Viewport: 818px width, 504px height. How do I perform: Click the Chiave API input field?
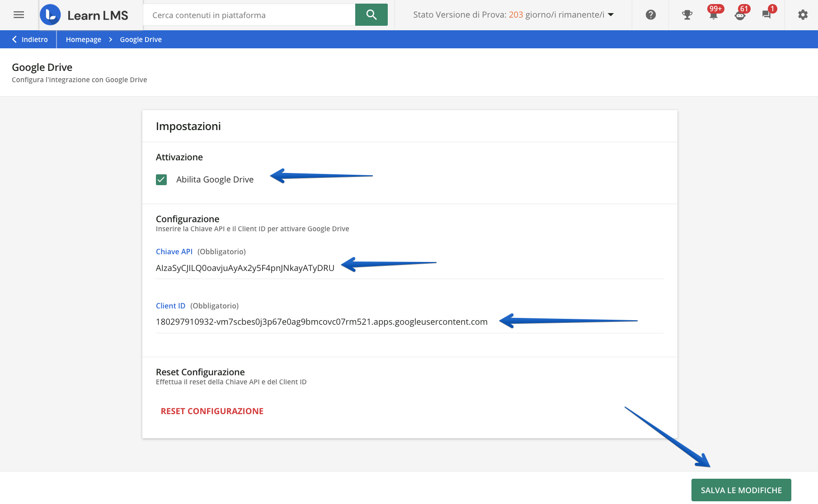(410, 268)
